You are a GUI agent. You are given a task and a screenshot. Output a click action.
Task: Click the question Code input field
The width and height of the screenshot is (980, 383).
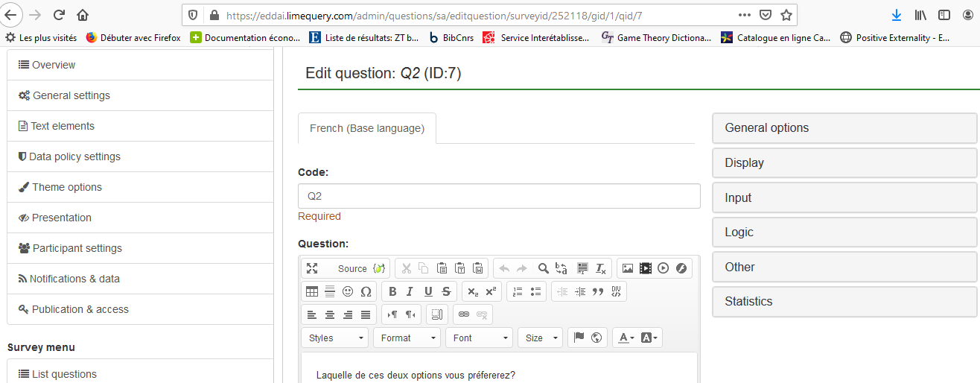coord(498,196)
